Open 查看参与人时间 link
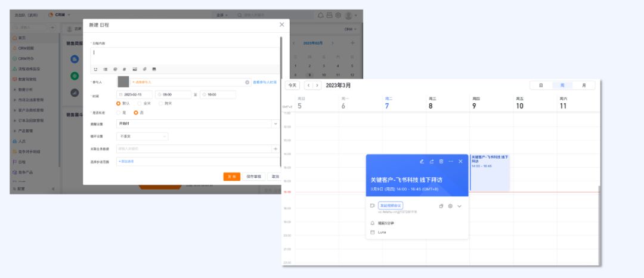The height and width of the screenshot is (278, 644). [x=265, y=82]
